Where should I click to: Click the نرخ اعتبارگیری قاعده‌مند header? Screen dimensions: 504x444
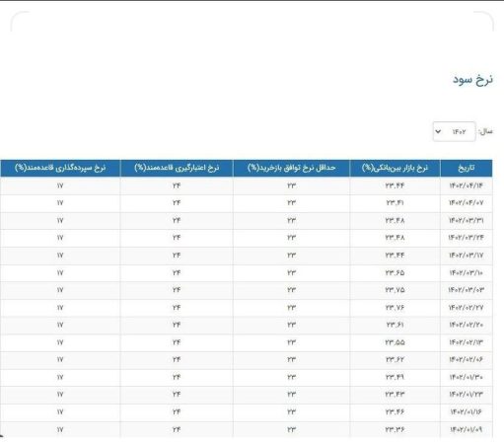pos(177,168)
